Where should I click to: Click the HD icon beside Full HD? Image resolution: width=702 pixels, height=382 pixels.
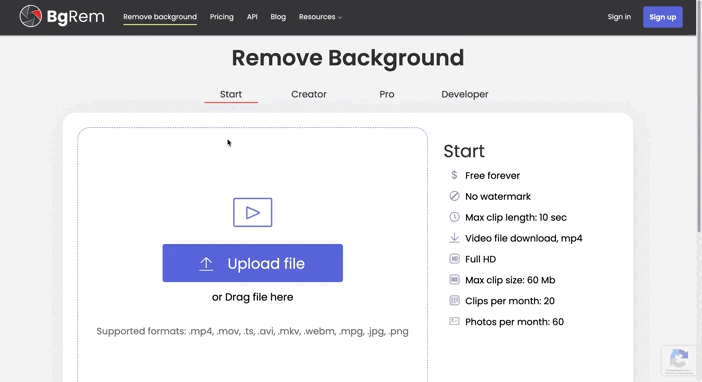pyautogui.click(x=454, y=259)
